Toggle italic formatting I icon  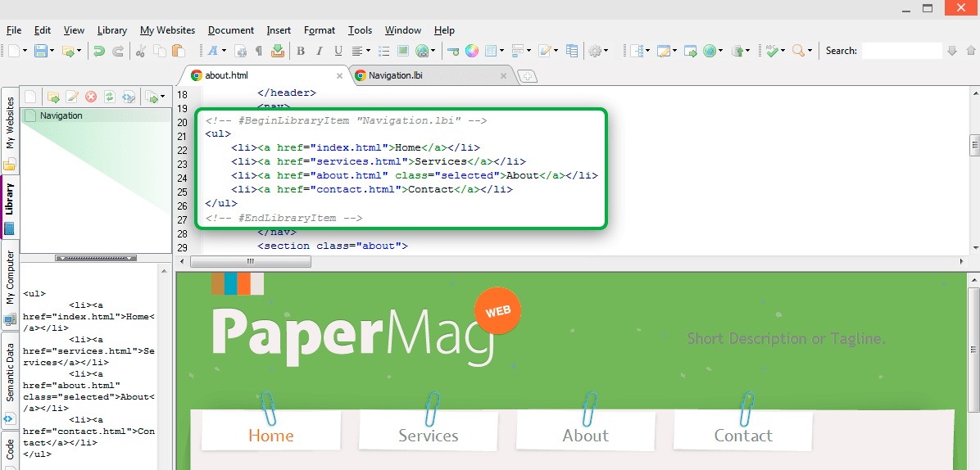320,52
